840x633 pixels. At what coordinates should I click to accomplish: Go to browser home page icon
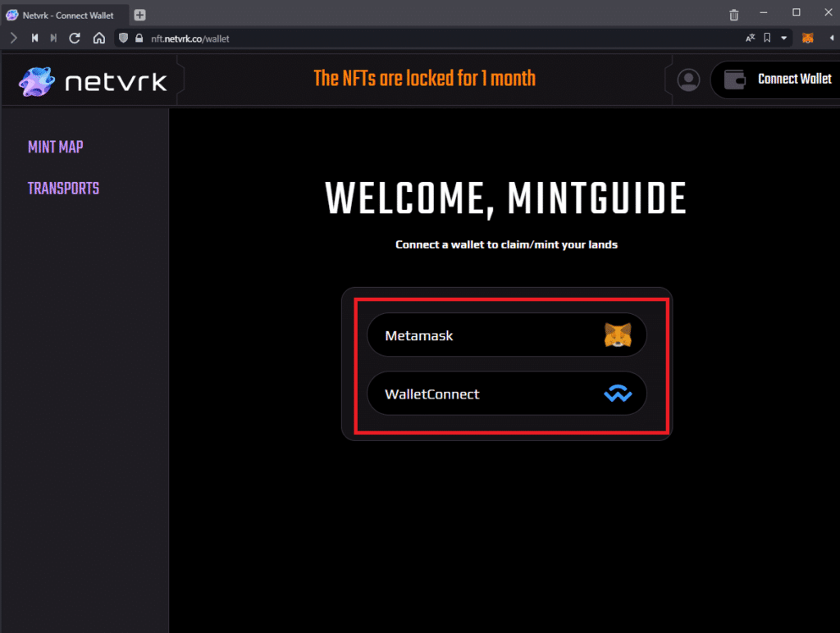98,38
